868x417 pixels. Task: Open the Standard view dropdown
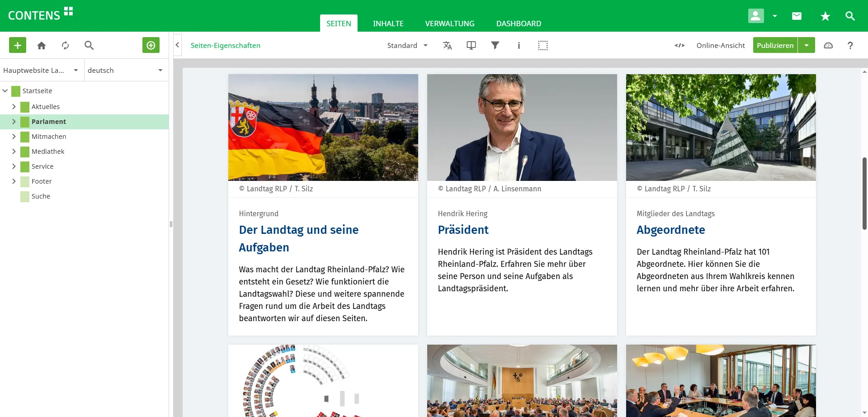[407, 45]
